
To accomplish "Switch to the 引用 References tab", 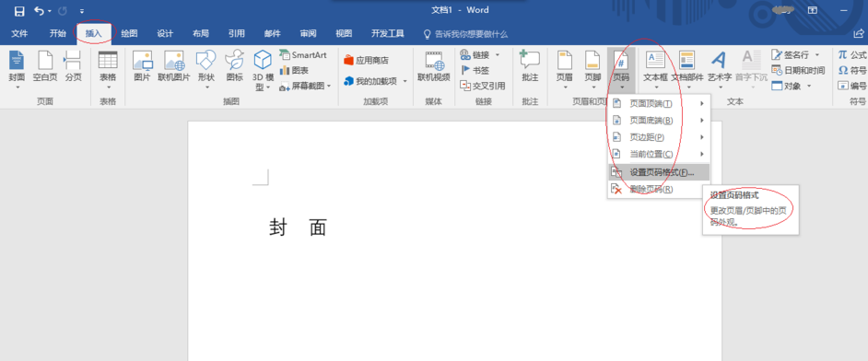I will click(x=237, y=34).
